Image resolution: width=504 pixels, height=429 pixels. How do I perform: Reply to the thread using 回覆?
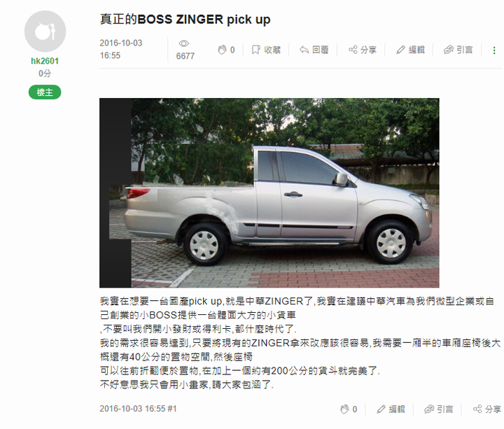coord(314,50)
